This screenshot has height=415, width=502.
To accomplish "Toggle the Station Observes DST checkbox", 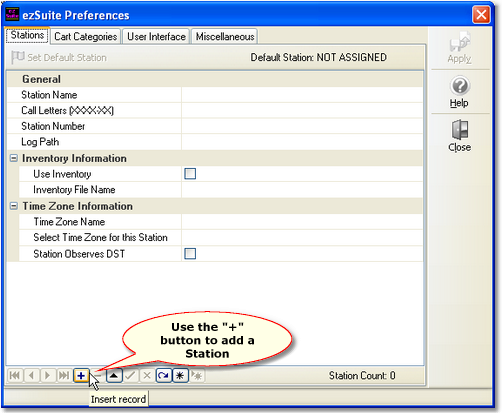I will pyautogui.click(x=190, y=254).
